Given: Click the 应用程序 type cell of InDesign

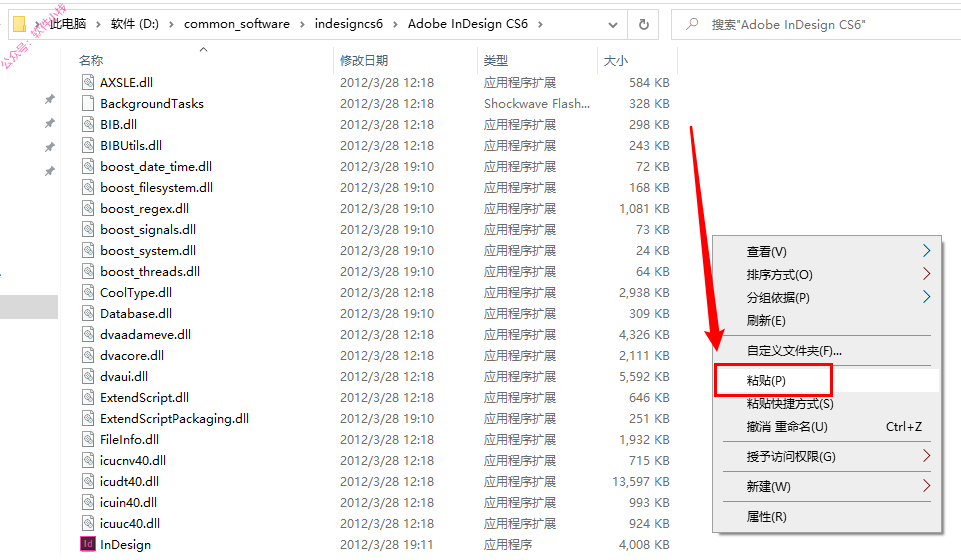Looking at the screenshot, I should point(507,544).
